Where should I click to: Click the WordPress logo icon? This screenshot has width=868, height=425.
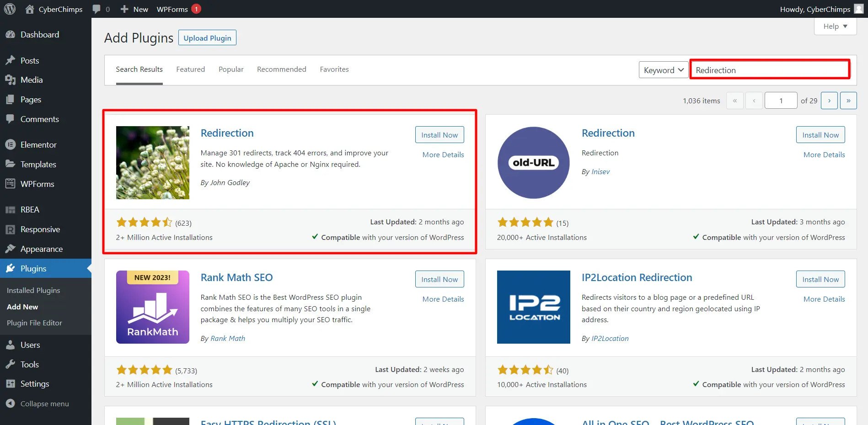click(10, 9)
